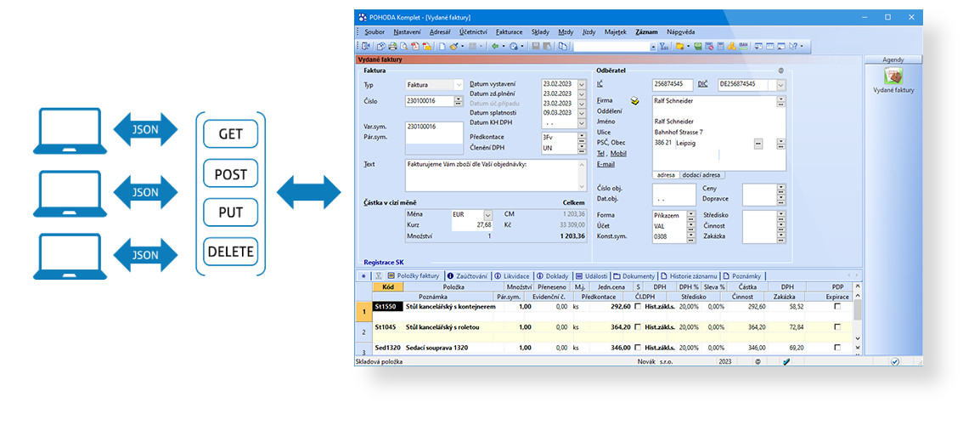Screen dimensions: 980x425
Task: Click the round checkmark icon in status bar
Action: point(895,362)
